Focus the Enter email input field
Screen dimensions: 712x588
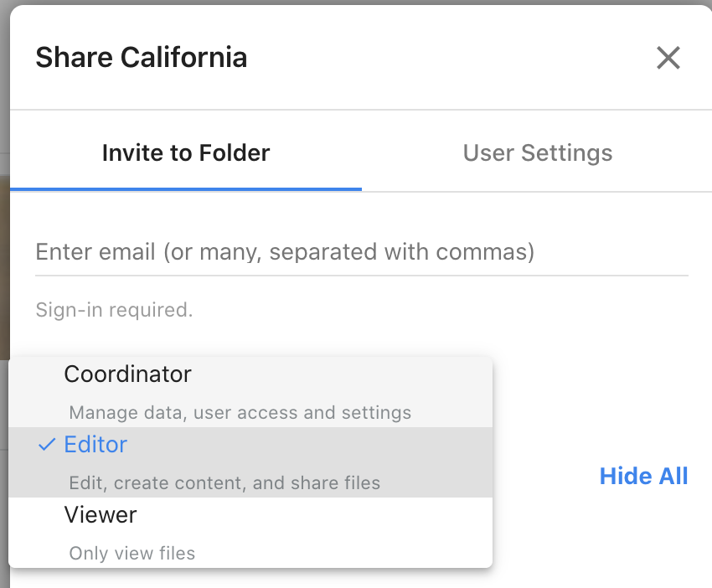click(361, 251)
